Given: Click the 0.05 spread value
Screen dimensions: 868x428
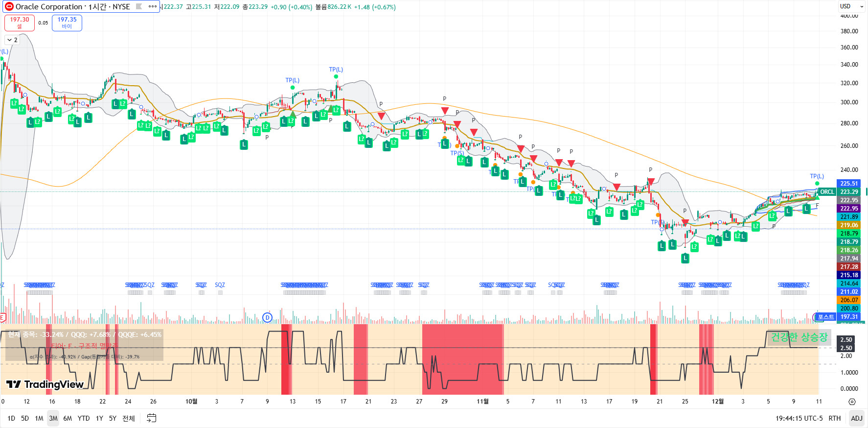Looking at the screenshot, I should 43,23.
